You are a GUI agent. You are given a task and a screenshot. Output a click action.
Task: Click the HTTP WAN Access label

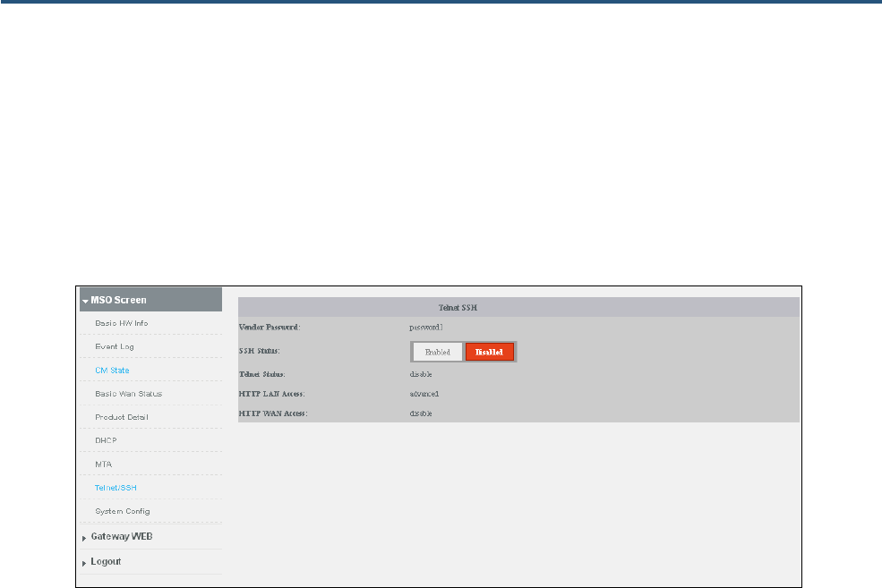coord(273,413)
